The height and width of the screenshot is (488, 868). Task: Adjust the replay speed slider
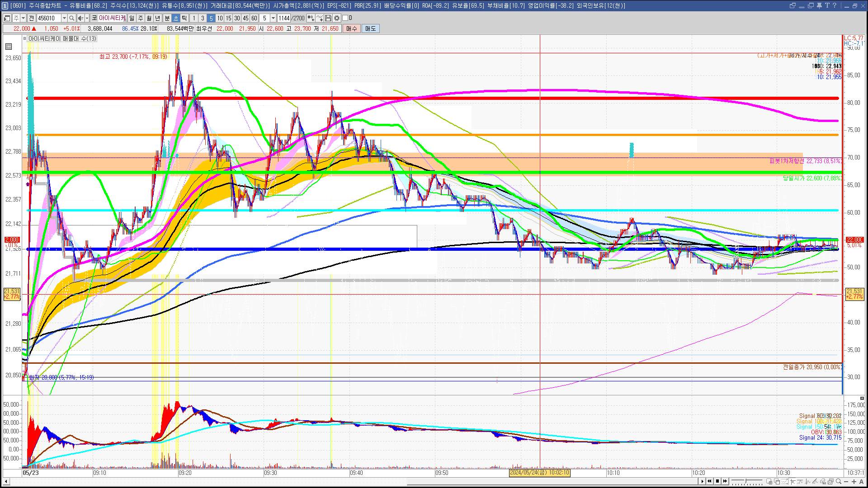(x=746, y=482)
